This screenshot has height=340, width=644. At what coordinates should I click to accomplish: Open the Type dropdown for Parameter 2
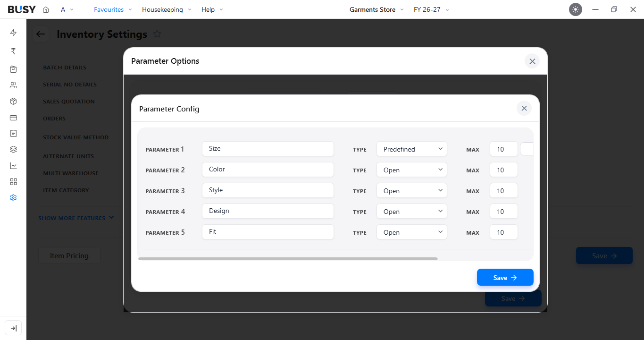coord(412,170)
